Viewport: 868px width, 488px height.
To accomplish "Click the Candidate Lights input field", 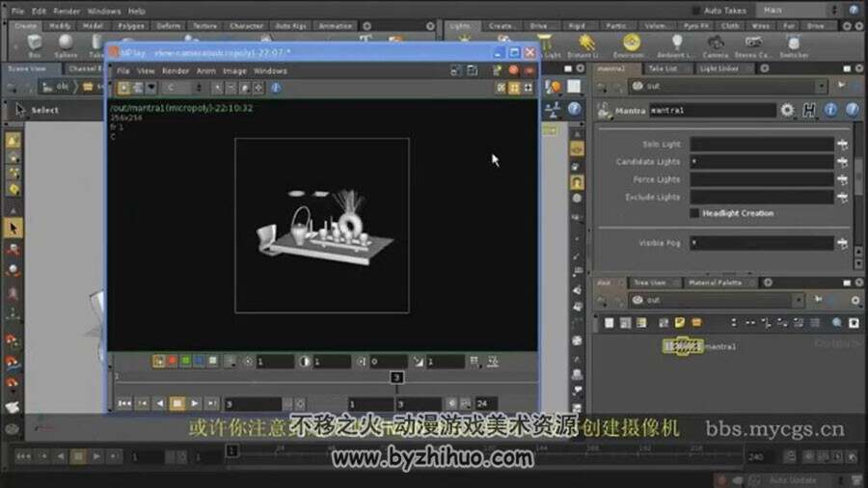I will tap(762, 162).
